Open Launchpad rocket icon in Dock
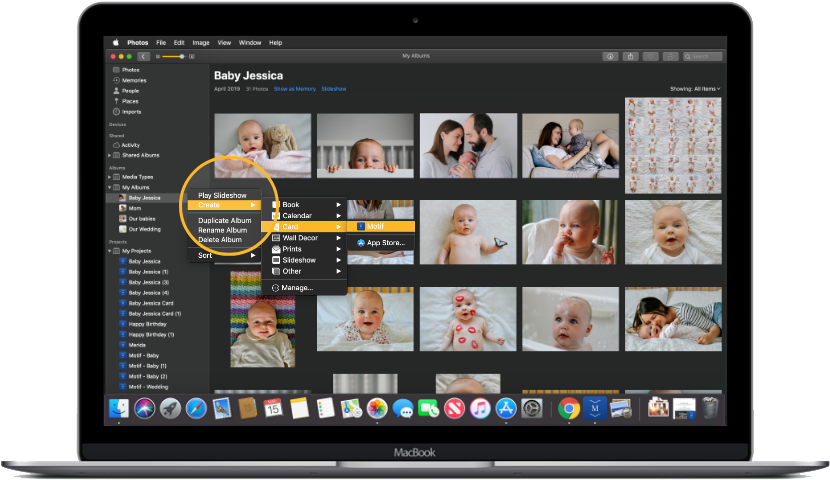This screenshot has width=830, height=480. click(x=170, y=409)
